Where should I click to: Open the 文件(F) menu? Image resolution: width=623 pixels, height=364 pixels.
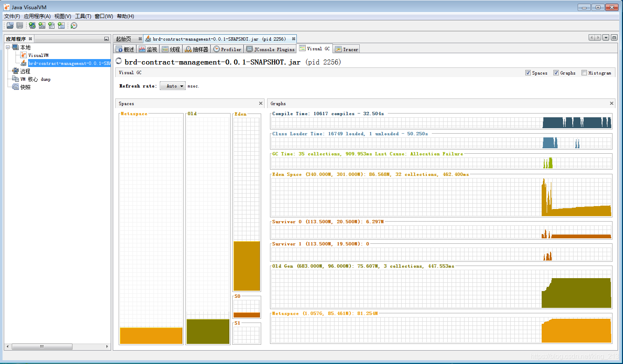[x=12, y=16]
